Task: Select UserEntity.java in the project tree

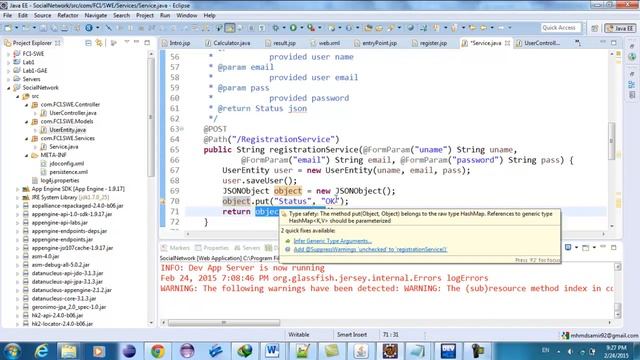Action: pos(67,130)
